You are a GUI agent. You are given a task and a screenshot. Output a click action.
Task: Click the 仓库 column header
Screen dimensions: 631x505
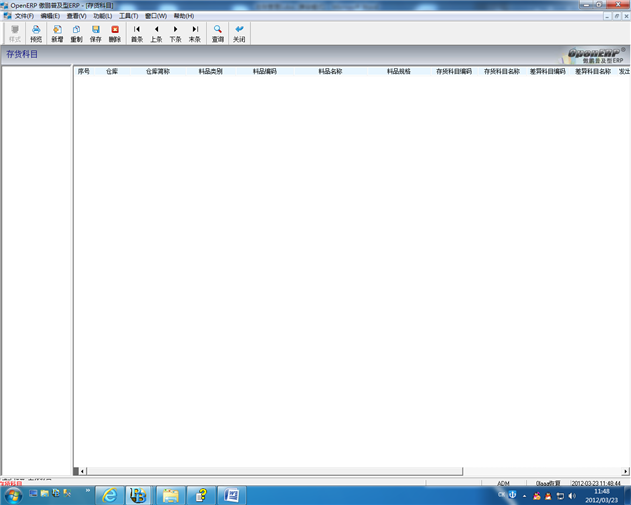point(112,72)
